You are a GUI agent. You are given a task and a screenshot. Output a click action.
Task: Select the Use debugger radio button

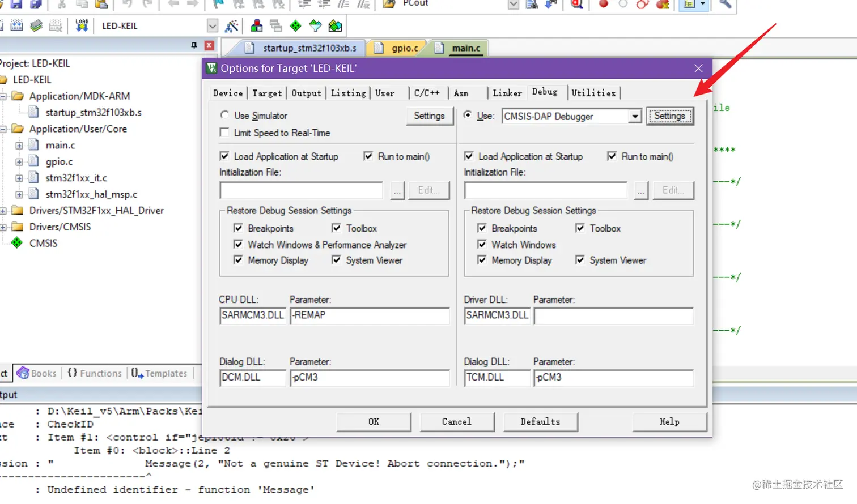tap(468, 115)
